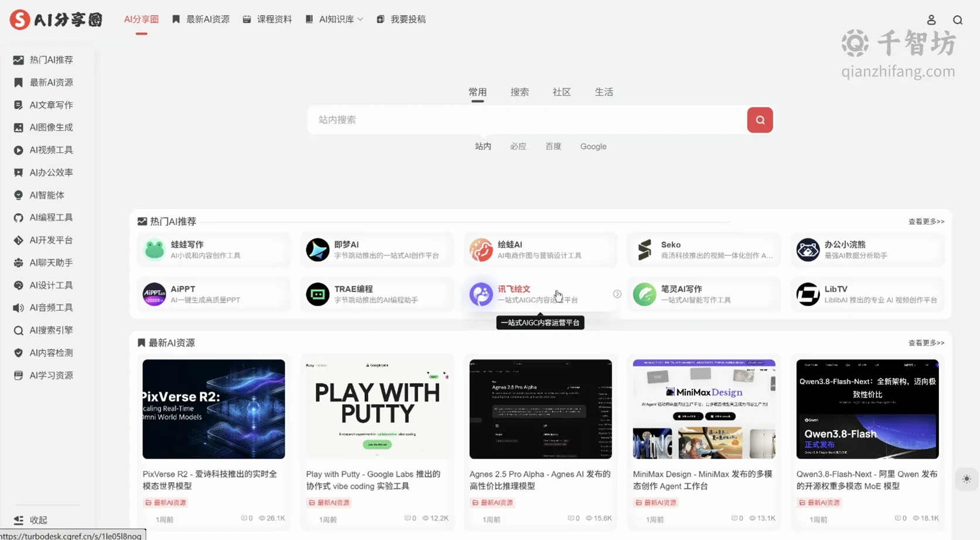Select the 常用 search tab
Viewport: 980px width, 540px height.
[477, 92]
